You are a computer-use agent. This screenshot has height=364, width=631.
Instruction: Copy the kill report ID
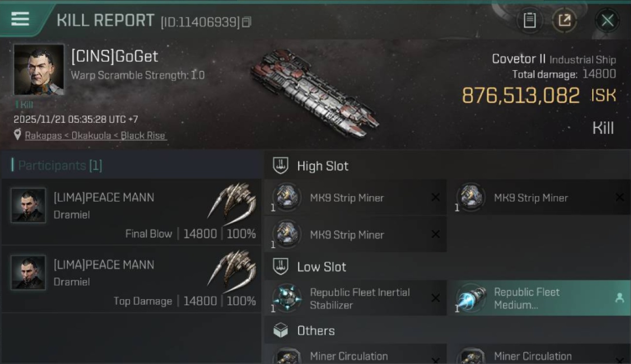247,22
